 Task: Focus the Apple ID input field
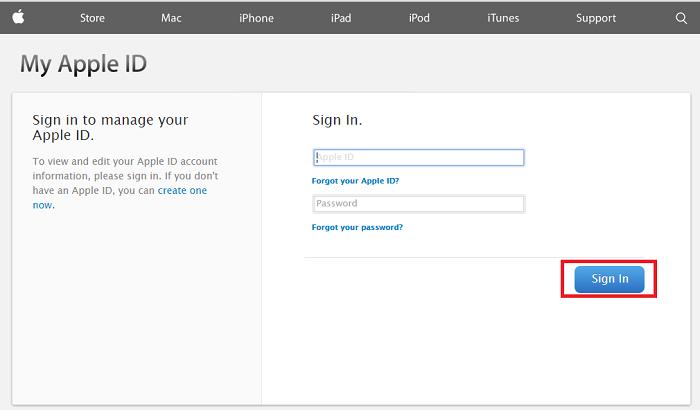point(418,157)
